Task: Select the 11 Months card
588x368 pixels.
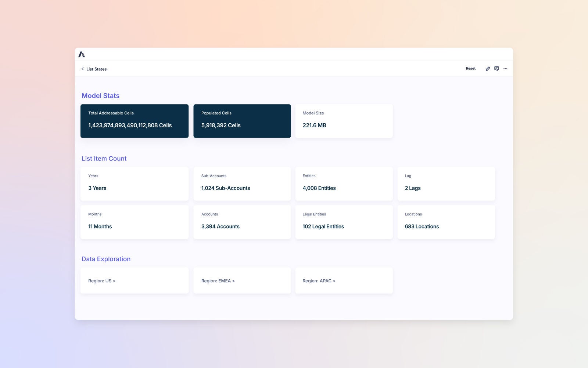Action: tap(135, 222)
